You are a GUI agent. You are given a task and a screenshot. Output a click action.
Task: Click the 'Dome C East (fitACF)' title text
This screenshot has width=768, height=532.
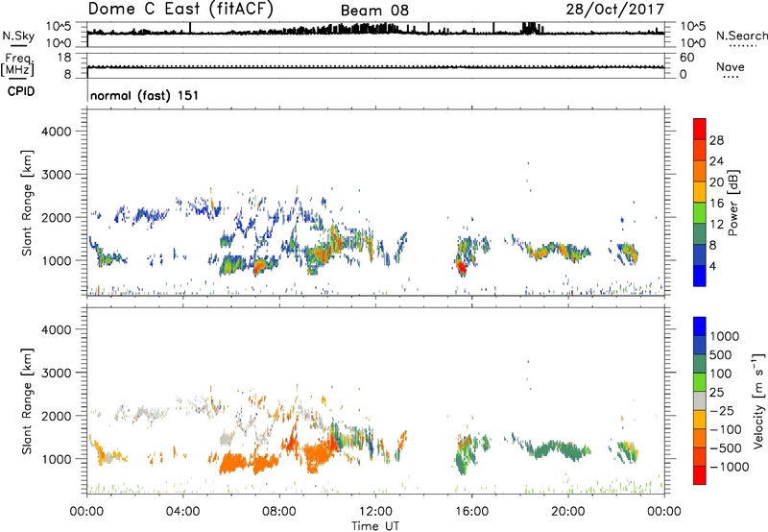click(x=180, y=9)
